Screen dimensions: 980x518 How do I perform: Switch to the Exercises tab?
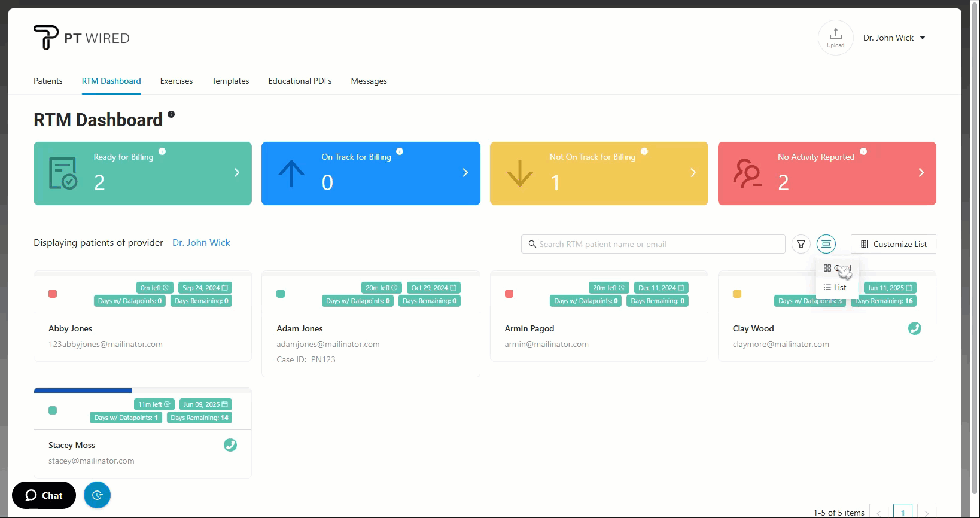tap(176, 81)
